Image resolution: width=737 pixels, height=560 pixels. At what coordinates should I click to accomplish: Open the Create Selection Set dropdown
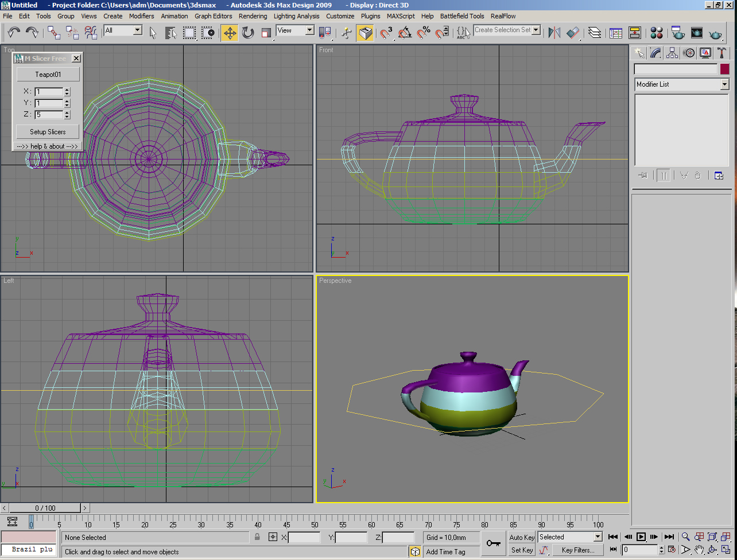pos(536,30)
